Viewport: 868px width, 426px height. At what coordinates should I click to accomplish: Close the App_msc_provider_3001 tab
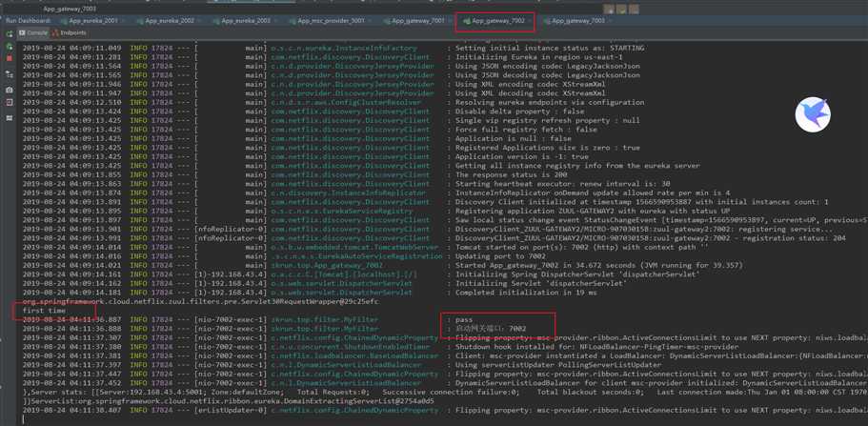pos(371,21)
